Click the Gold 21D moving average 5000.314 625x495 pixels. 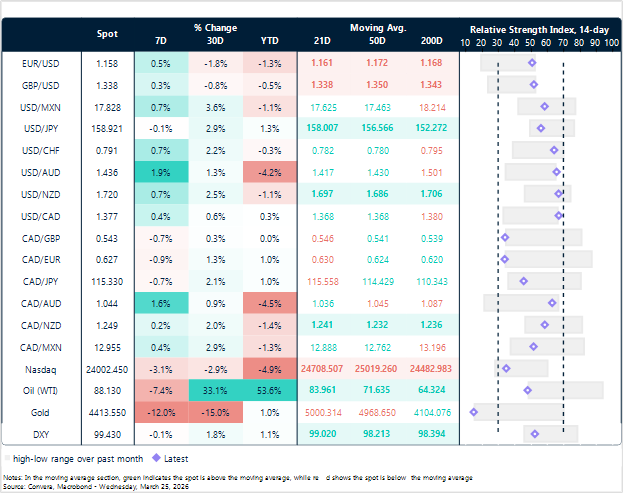pyautogui.click(x=324, y=413)
